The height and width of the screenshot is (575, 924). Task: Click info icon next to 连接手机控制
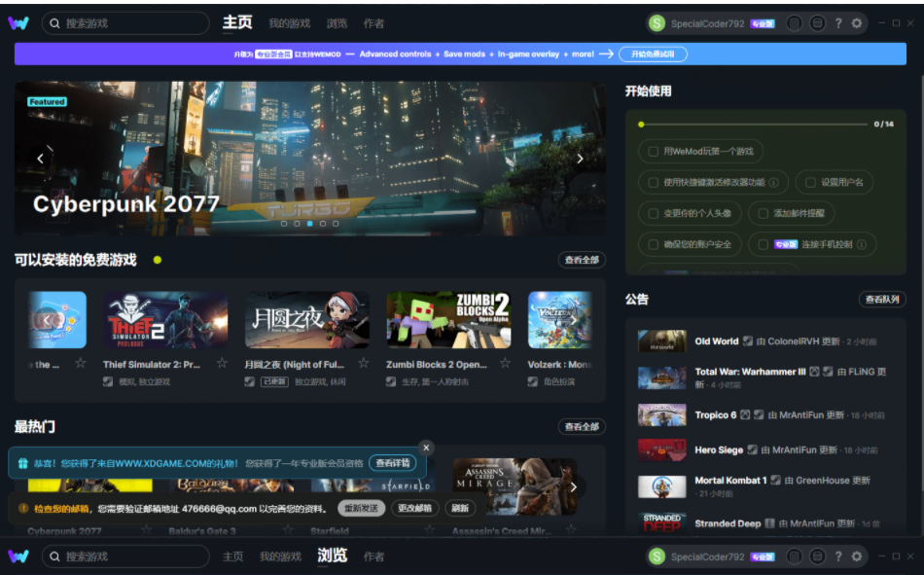pyautogui.click(x=862, y=244)
